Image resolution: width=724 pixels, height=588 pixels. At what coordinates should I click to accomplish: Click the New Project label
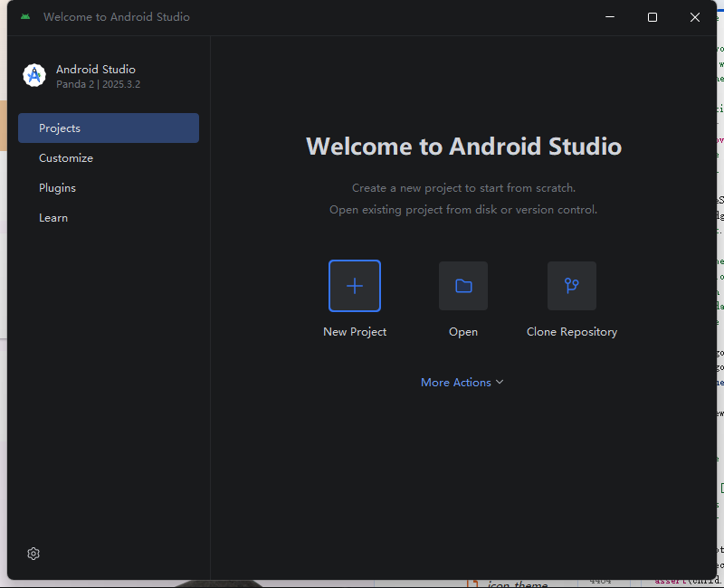[355, 332]
